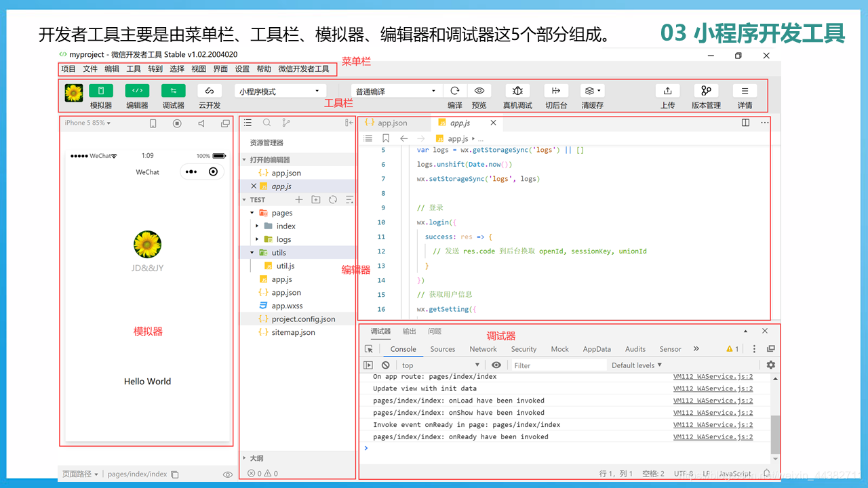
Task: Collapse the 打开的编辑器 section
Action: (x=245, y=160)
